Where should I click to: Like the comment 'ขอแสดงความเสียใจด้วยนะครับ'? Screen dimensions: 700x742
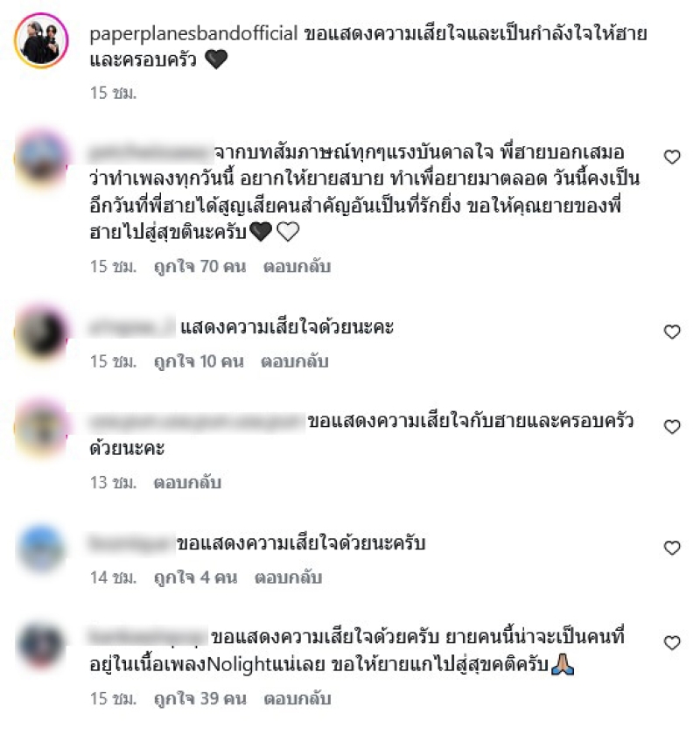672,548
